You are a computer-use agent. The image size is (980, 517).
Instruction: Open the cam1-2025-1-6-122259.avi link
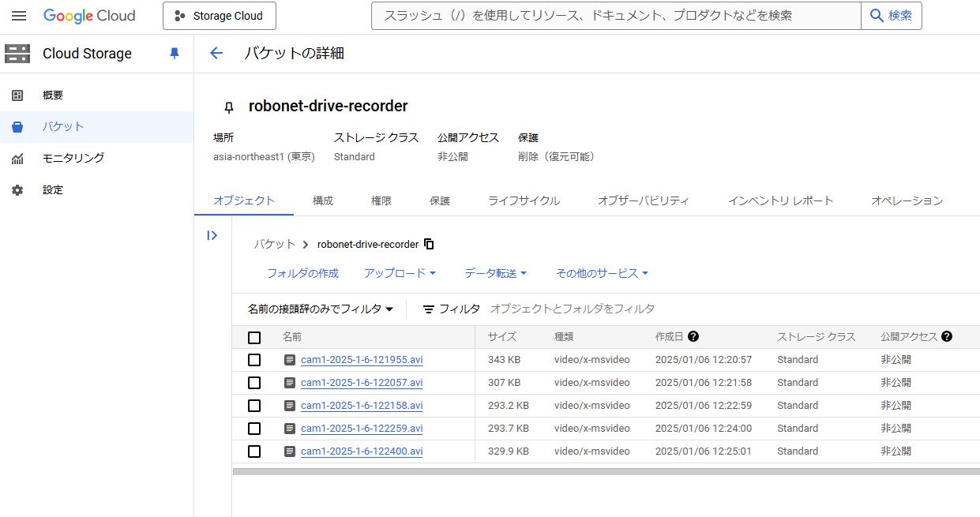pyautogui.click(x=362, y=429)
